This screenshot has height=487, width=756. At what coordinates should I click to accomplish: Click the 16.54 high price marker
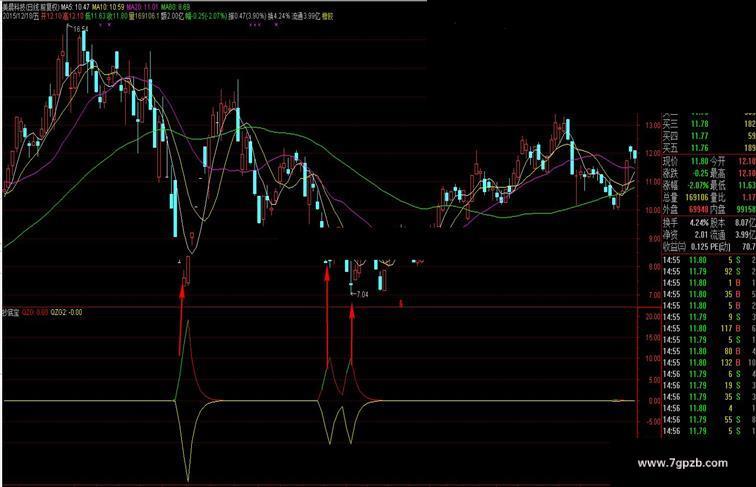[81, 29]
